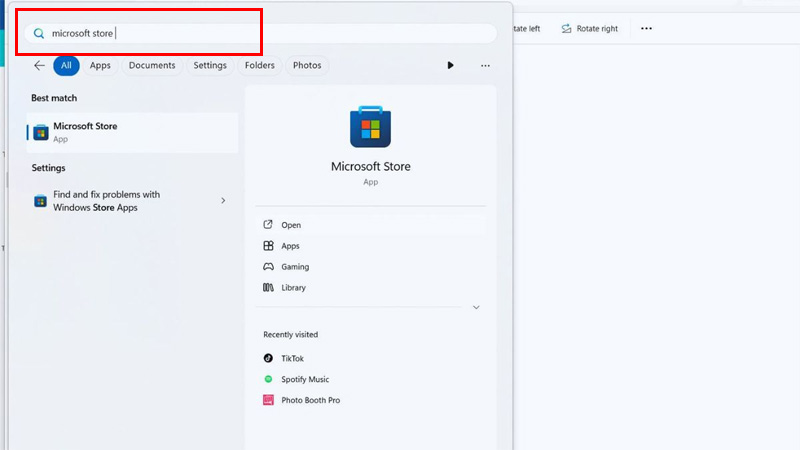Open TikTok from Recently visited
800x450 pixels.
click(x=292, y=358)
